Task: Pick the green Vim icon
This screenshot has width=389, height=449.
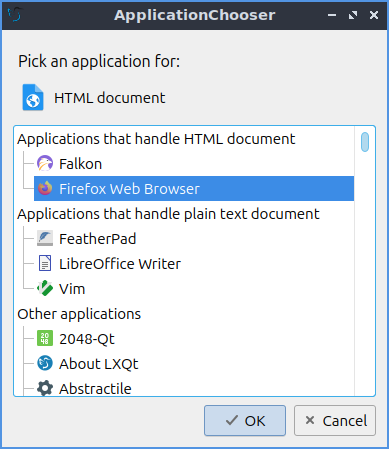Action: point(45,289)
